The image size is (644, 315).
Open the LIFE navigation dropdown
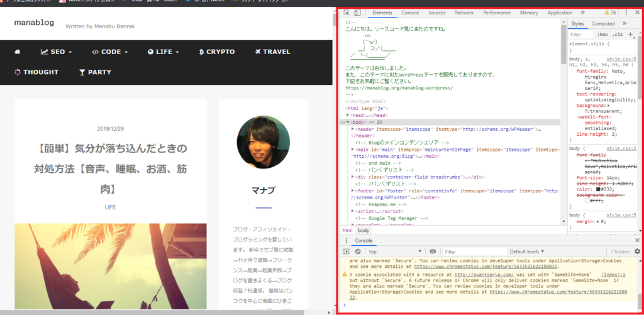point(164,52)
